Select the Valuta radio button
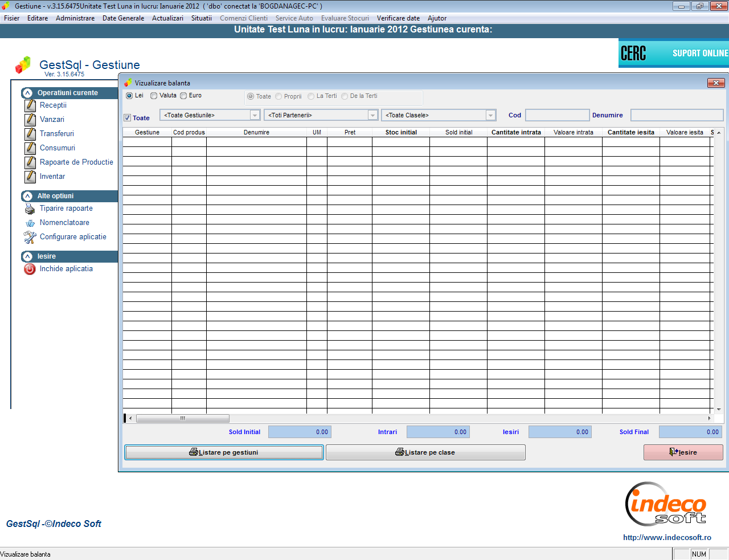 click(x=154, y=96)
